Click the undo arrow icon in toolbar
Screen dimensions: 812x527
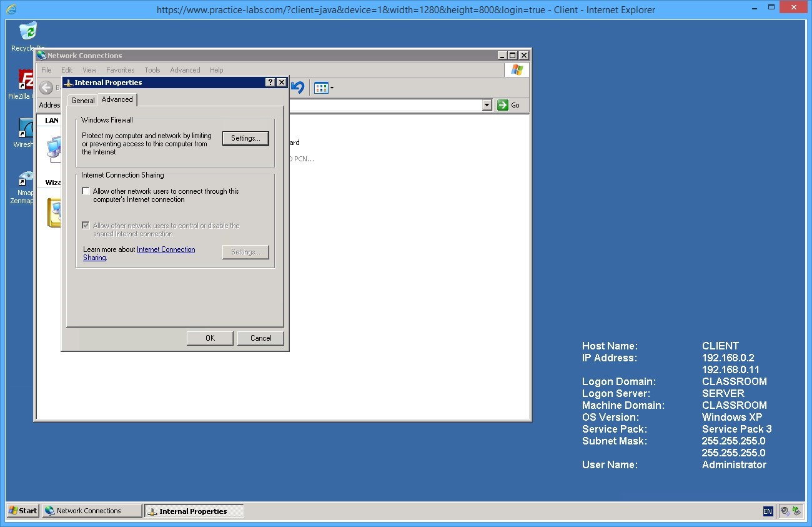coord(298,88)
